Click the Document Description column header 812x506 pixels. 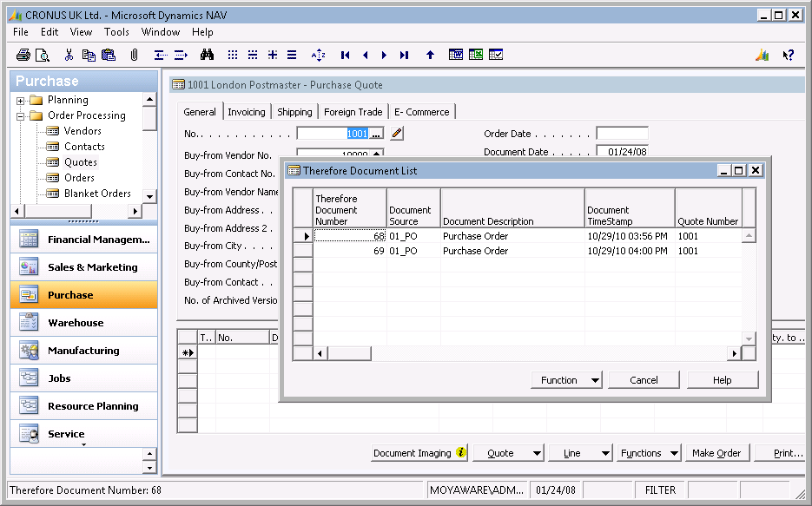click(x=512, y=208)
